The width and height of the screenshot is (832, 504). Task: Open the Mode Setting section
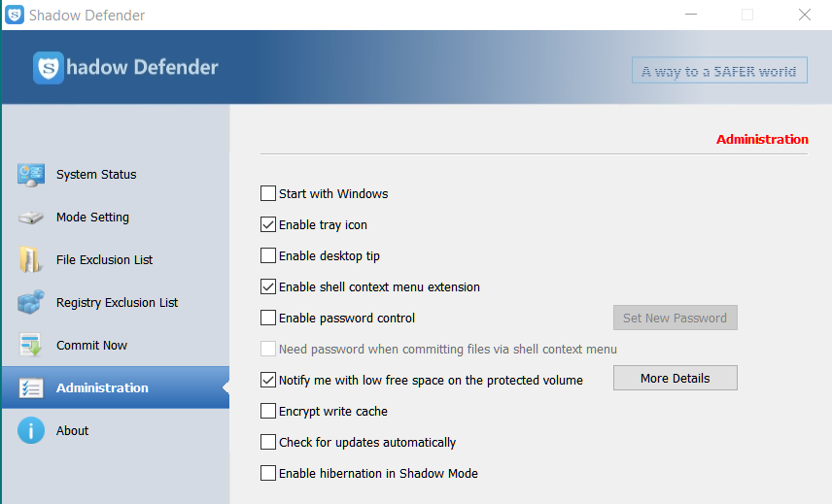[x=92, y=218]
